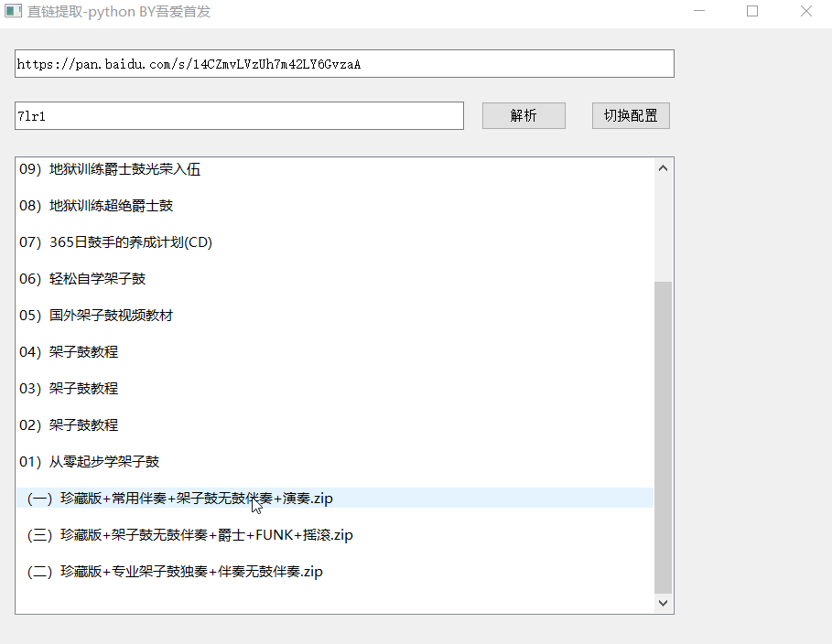832x644 pixels.
Task: Select list row 01) 从零起步学架子鼓
Action: (x=335, y=462)
